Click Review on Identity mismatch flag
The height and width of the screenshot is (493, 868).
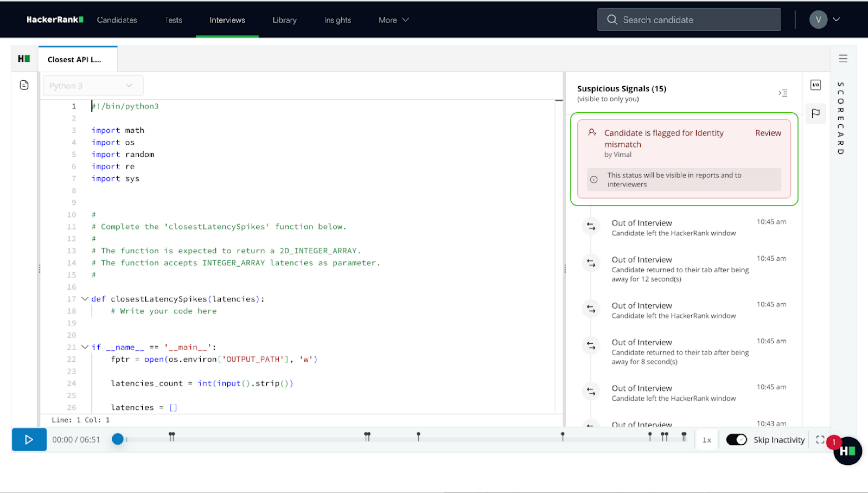pyautogui.click(x=768, y=133)
